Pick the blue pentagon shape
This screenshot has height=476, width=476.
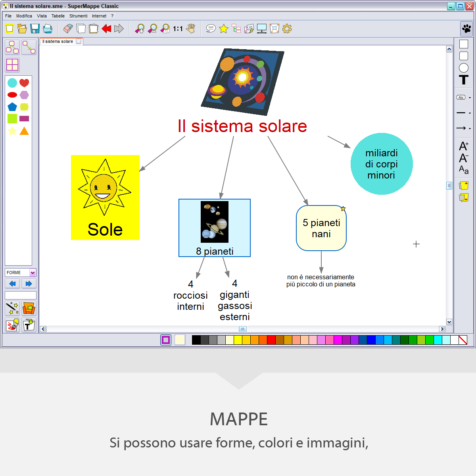click(x=12, y=107)
